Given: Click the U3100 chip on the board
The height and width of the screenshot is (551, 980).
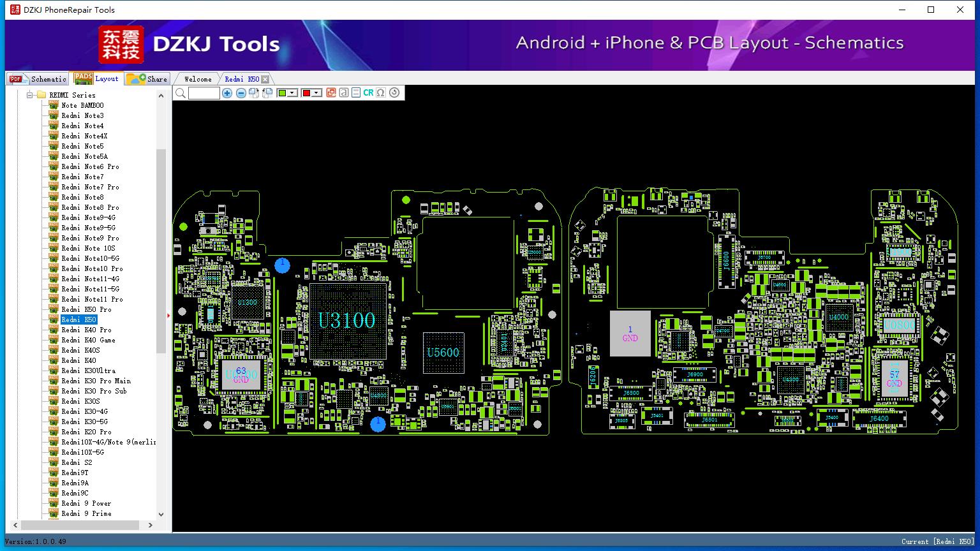Looking at the screenshot, I should point(346,320).
